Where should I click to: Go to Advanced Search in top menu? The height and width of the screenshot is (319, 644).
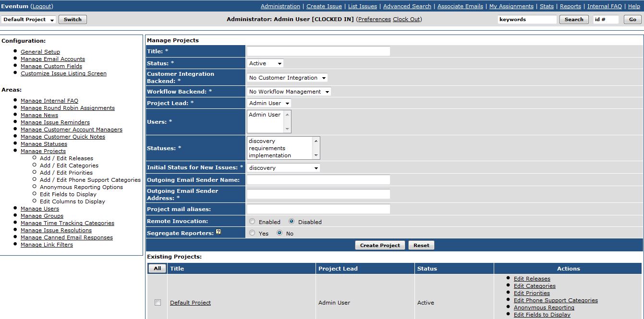(407, 6)
